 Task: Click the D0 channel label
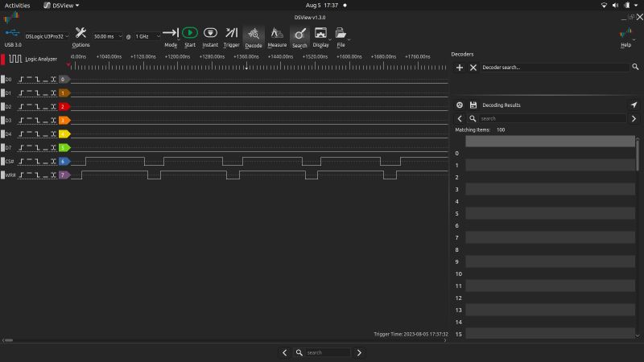pos(8,79)
